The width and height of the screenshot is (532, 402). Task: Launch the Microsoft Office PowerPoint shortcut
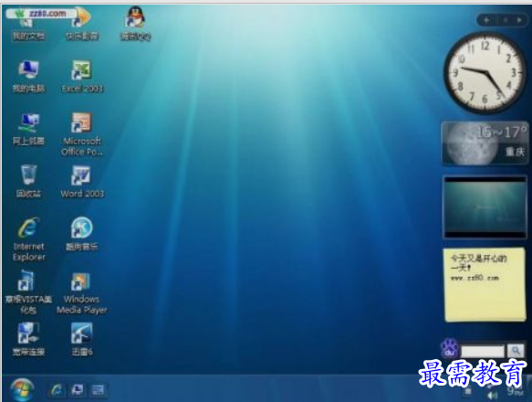(x=82, y=134)
